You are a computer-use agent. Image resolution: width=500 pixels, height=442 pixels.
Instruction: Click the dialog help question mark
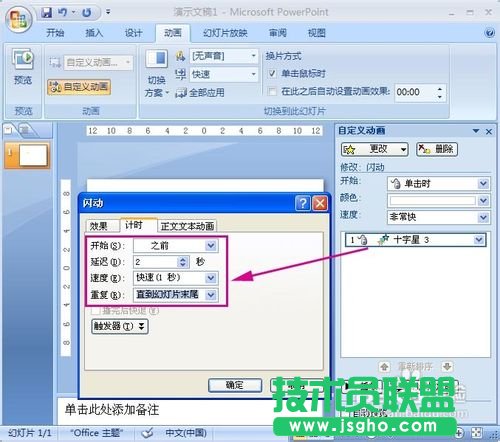coord(303,203)
